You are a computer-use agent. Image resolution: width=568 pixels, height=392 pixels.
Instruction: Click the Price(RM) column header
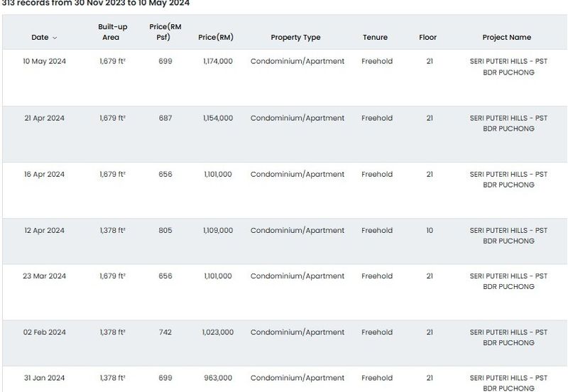click(216, 38)
